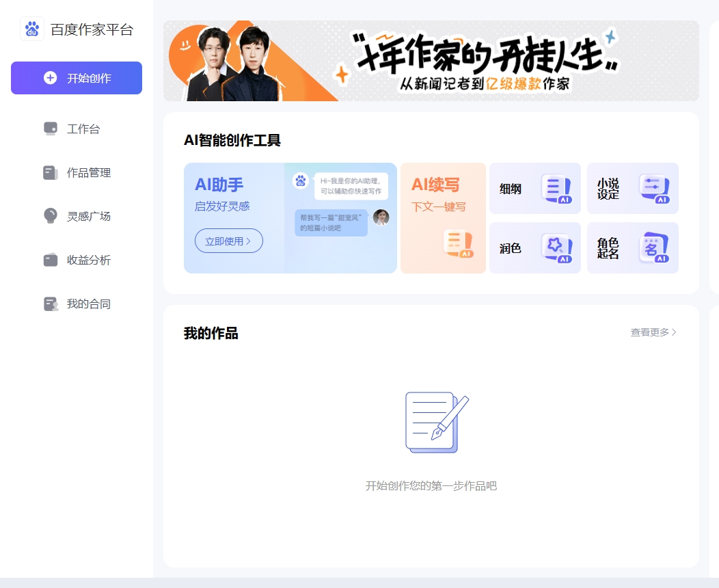Expand the arrow beside 查看更多

674,332
